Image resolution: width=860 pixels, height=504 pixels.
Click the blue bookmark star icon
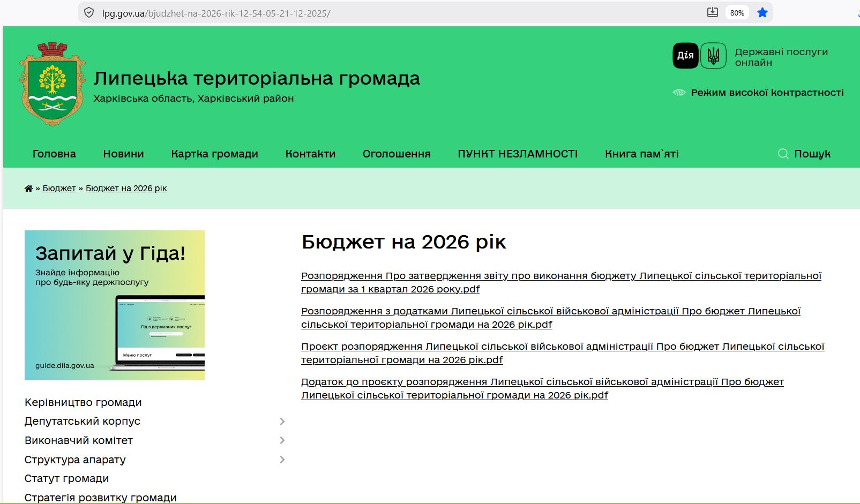click(762, 13)
